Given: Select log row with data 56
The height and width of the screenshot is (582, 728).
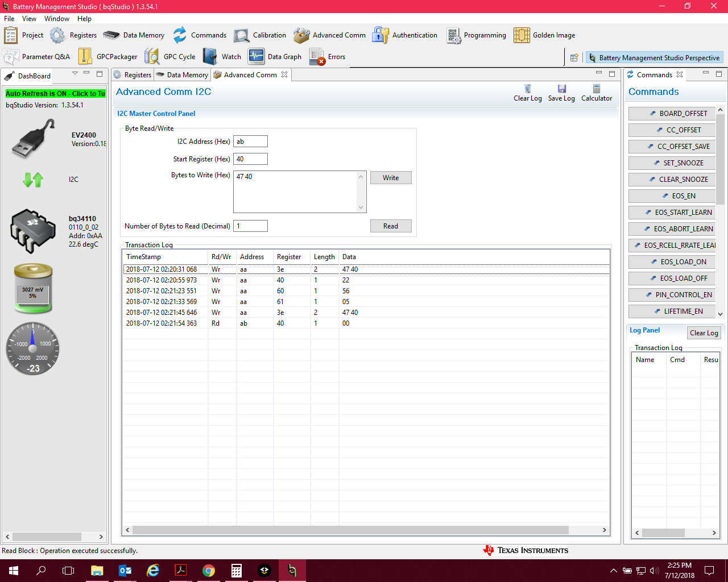Looking at the screenshot, I should click(366, 291).
